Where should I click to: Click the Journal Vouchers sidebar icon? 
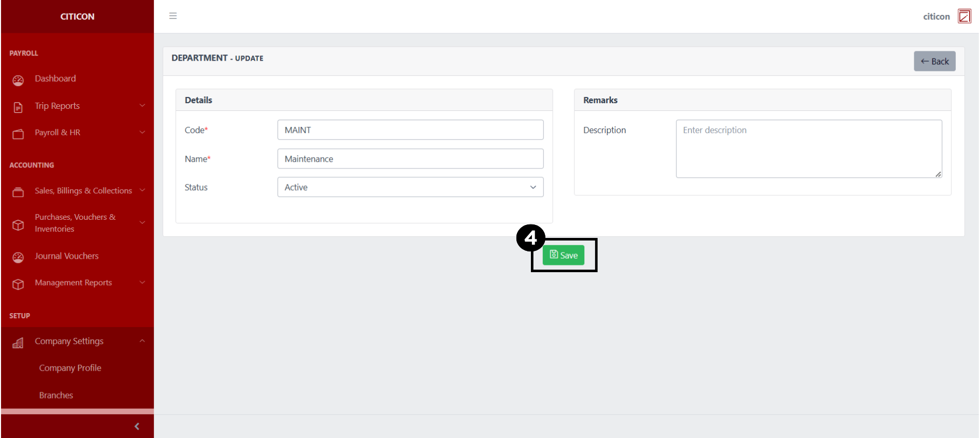[x=18, y=258]
